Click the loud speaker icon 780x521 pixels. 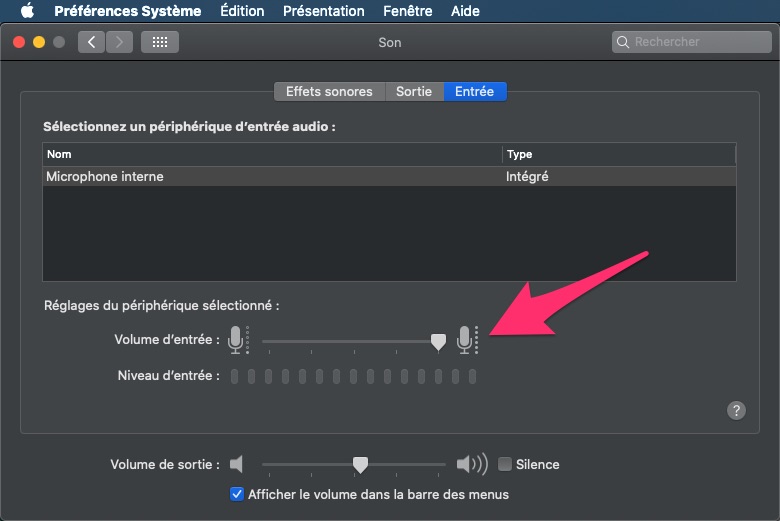(472, 464)
